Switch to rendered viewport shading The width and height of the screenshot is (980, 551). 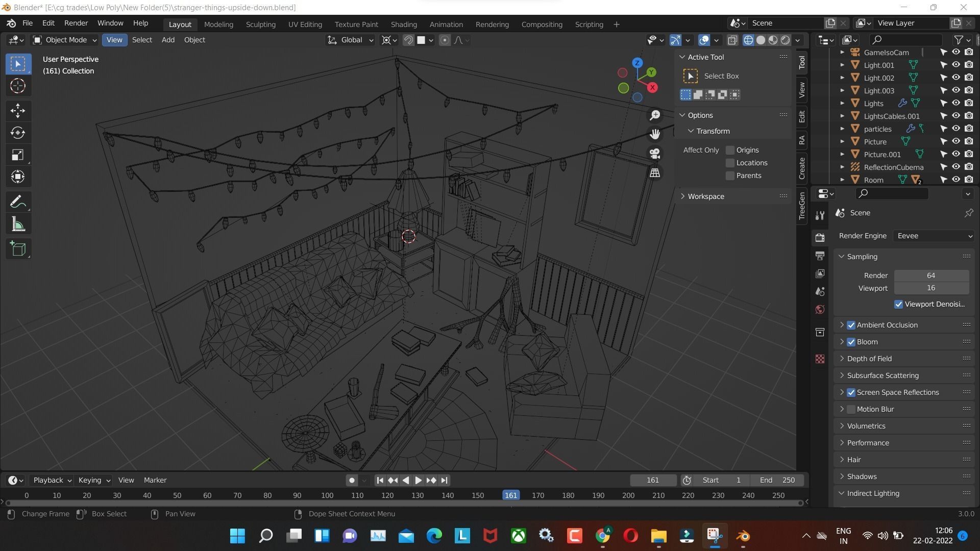(x=786, y=40)
